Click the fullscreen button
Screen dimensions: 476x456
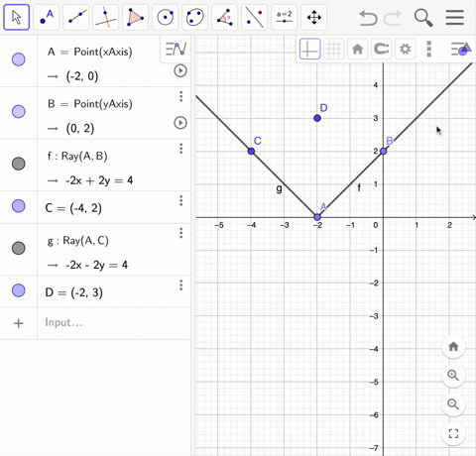pyautogui.click(x=453, y=433)
